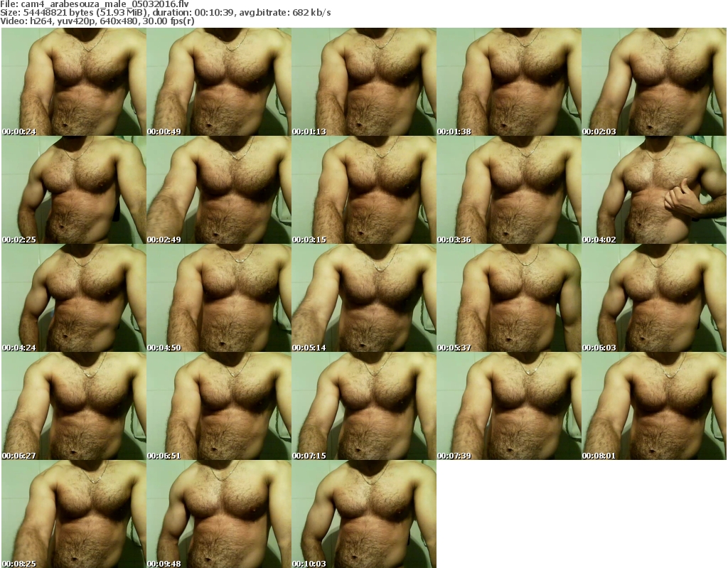Image resolution: width=728 pixels, height=568 pixels.
Task: Select the thumbnail stamped 00:05:37
Action: [509, 298]
